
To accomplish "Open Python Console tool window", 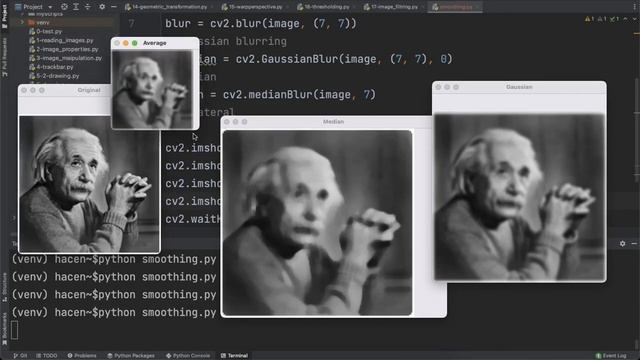I will point(188,356).
